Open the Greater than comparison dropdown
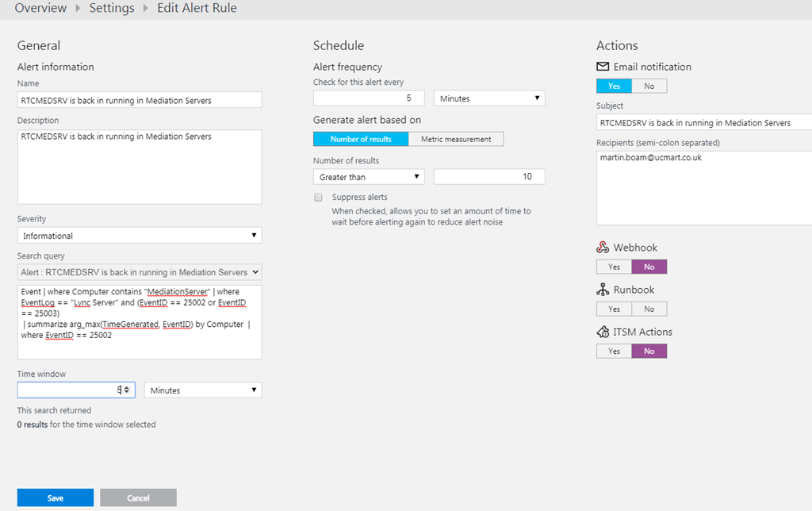The width and height of the screenshot is (812, 511). click(369, 177)
